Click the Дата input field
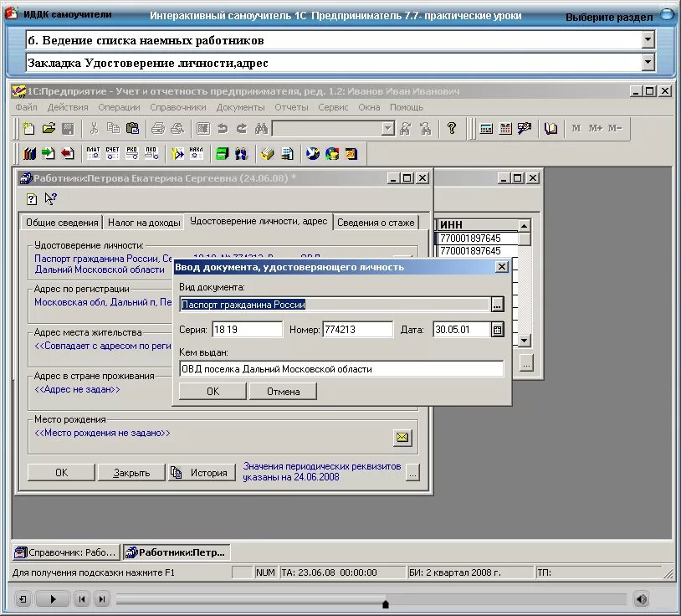 point(462,330)
